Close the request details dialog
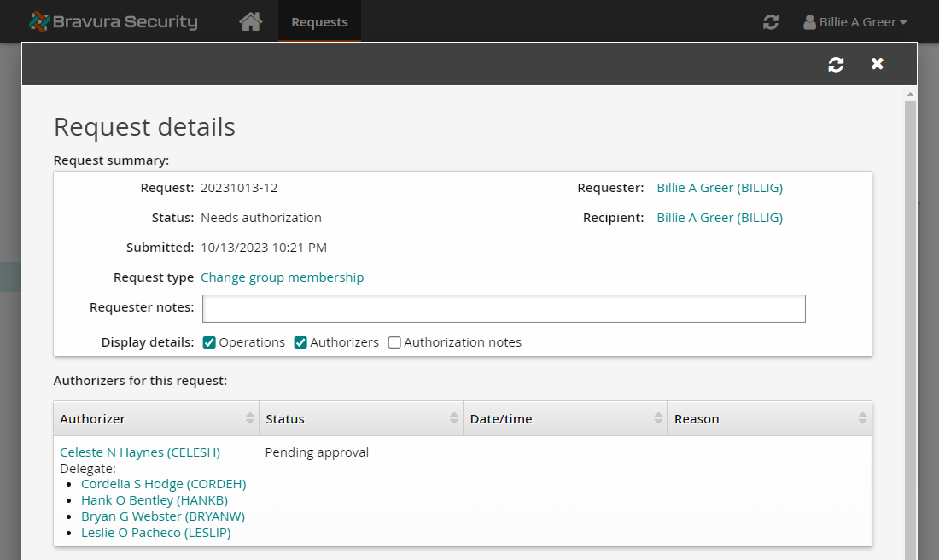This screenshot has width=939, height=560. [x=877, y=64]
